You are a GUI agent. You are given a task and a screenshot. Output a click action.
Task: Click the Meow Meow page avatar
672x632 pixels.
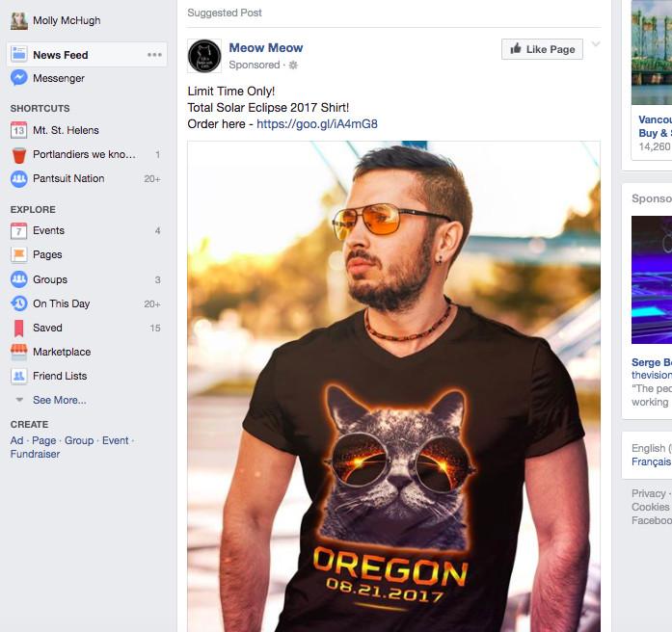(204, 56)
